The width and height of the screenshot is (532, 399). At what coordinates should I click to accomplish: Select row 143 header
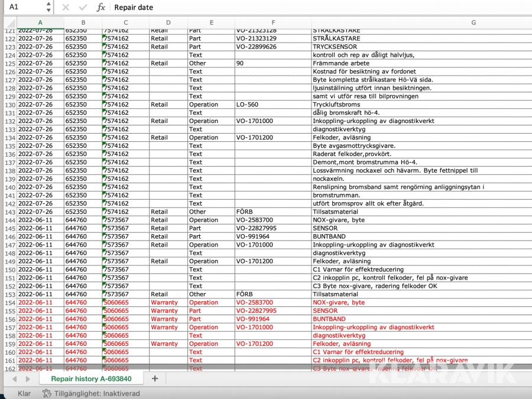tap(8, 212)
